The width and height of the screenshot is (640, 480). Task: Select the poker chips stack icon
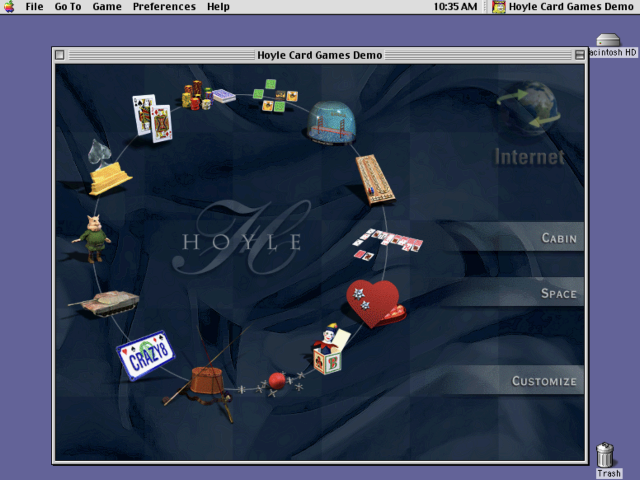[x=197, y=96]
